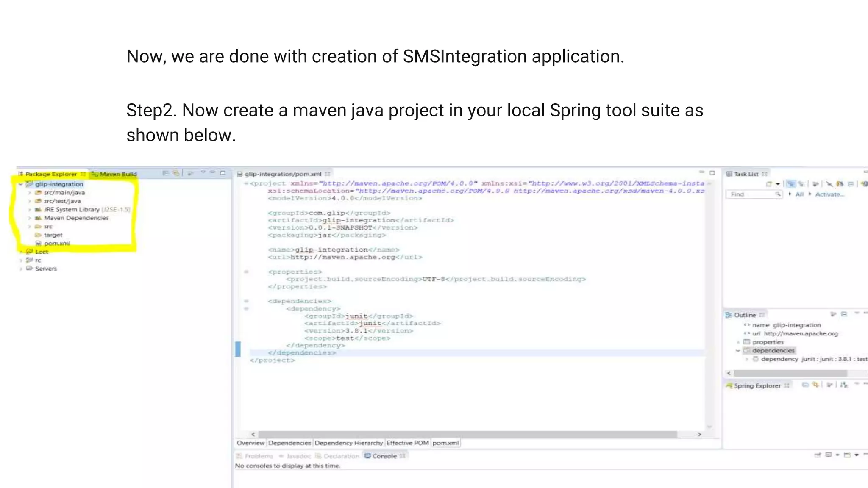Click Link with Editor icon in Package Explorer
The width and height of the screenshot is (868, 488).
175,173
